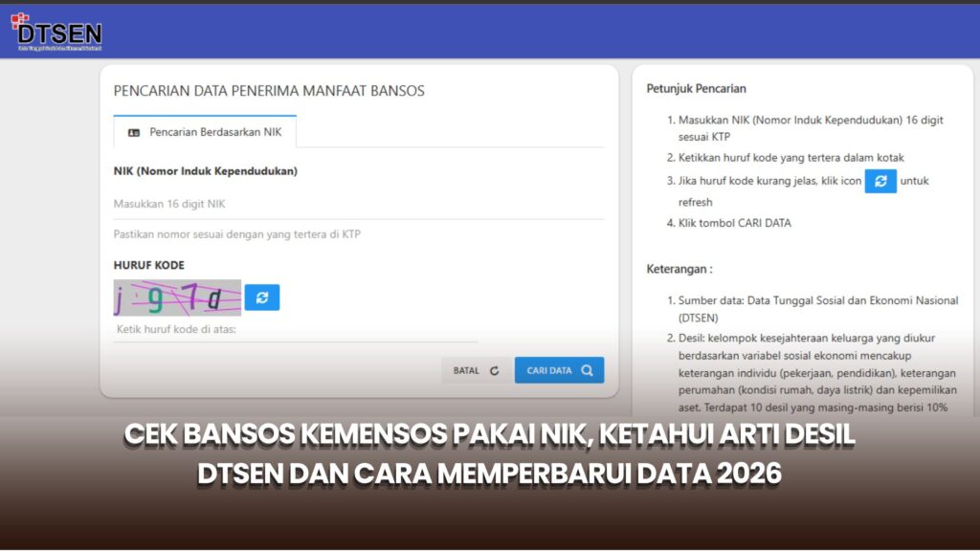Screen dimensions: 980x551
Task: Click the heading PENCARIAN DATA PENERIMA MANFAAT BANSOS
Action: click(x=269, y=91)
